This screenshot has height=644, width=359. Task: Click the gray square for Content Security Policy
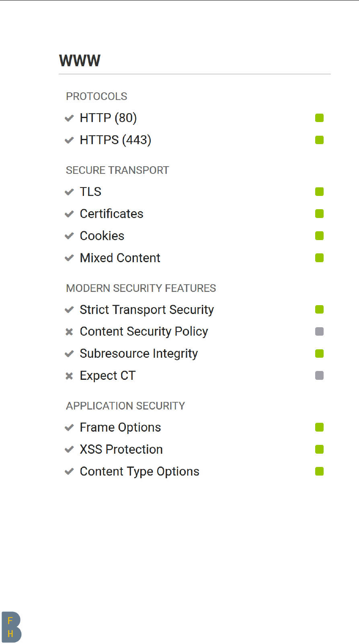click(320, 332)
